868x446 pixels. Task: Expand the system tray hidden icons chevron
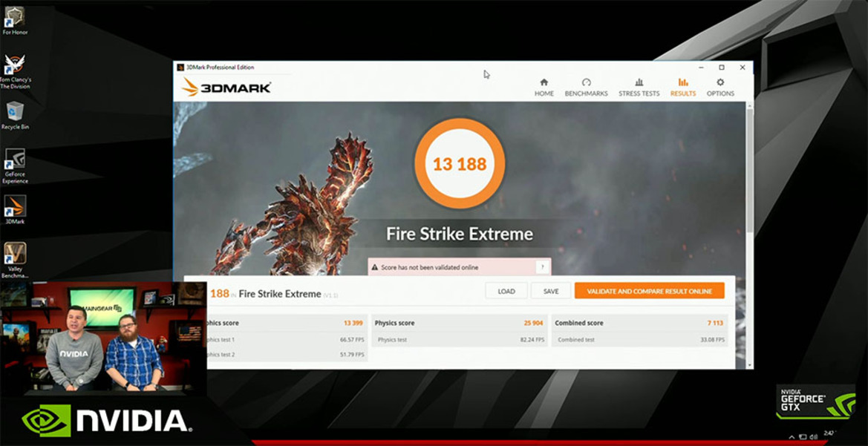[793, 437]
